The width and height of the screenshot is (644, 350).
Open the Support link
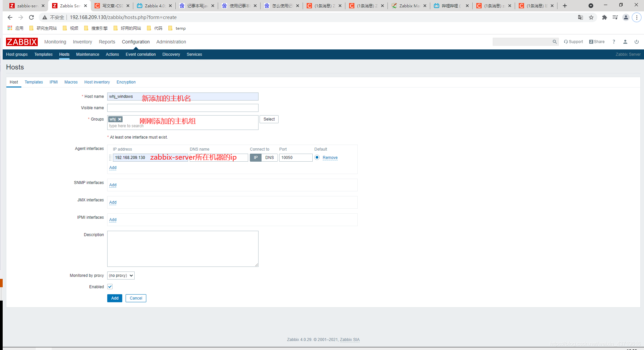click(x=573, y=42)
